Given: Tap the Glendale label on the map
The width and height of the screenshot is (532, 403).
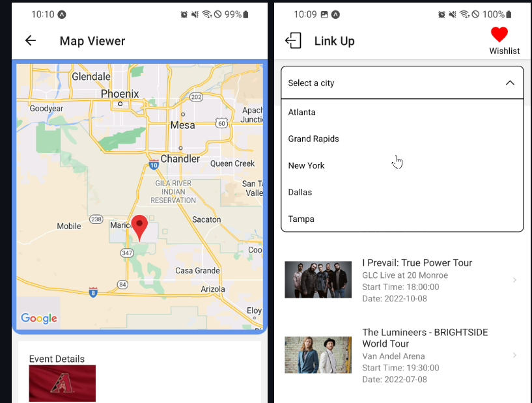Looking at the screenshot, I should (91, 77).
